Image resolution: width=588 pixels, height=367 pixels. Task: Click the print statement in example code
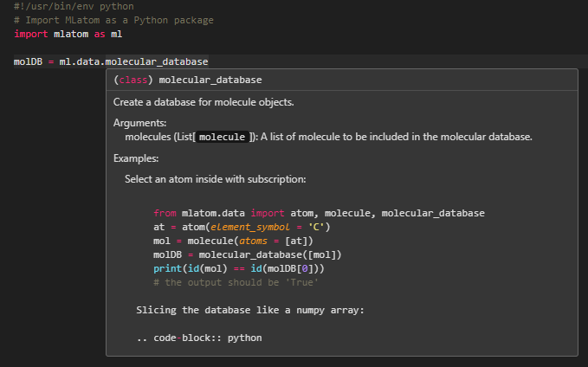click(239, 269)
